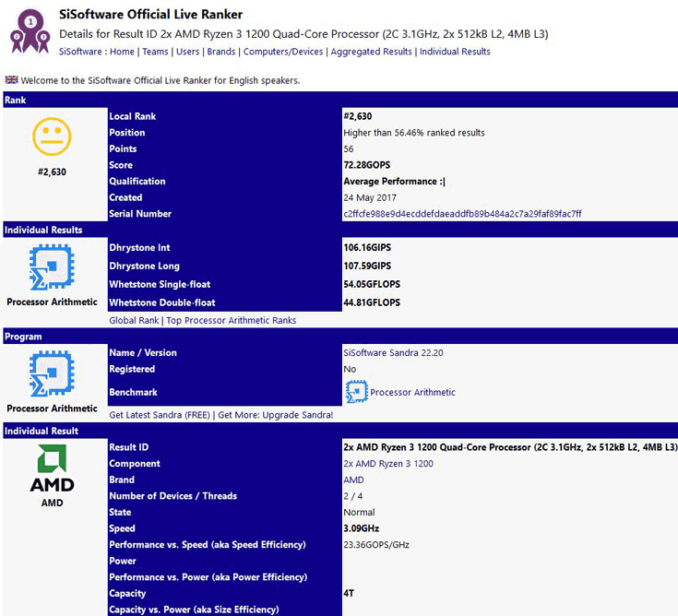Click the Result ID bold processor name
Image resolution: width=678 pixels, height=616 pixels.
pos(510,447)
